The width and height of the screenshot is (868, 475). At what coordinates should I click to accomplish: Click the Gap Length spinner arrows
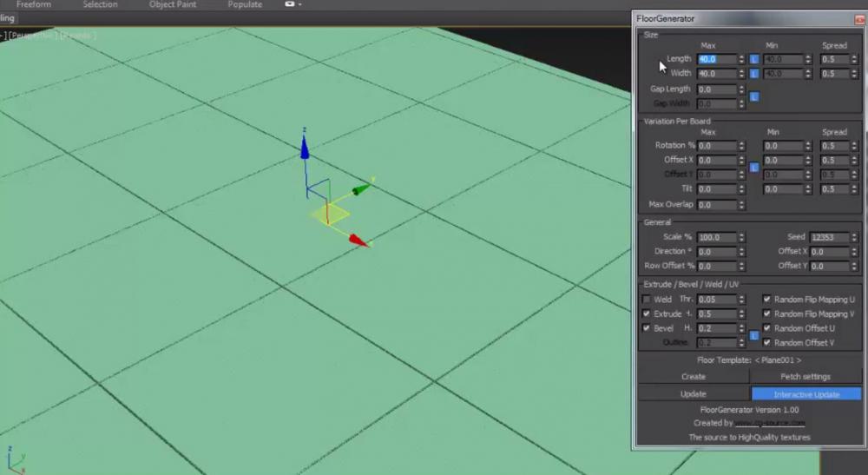pyautogui.click(x=742, y=89)
